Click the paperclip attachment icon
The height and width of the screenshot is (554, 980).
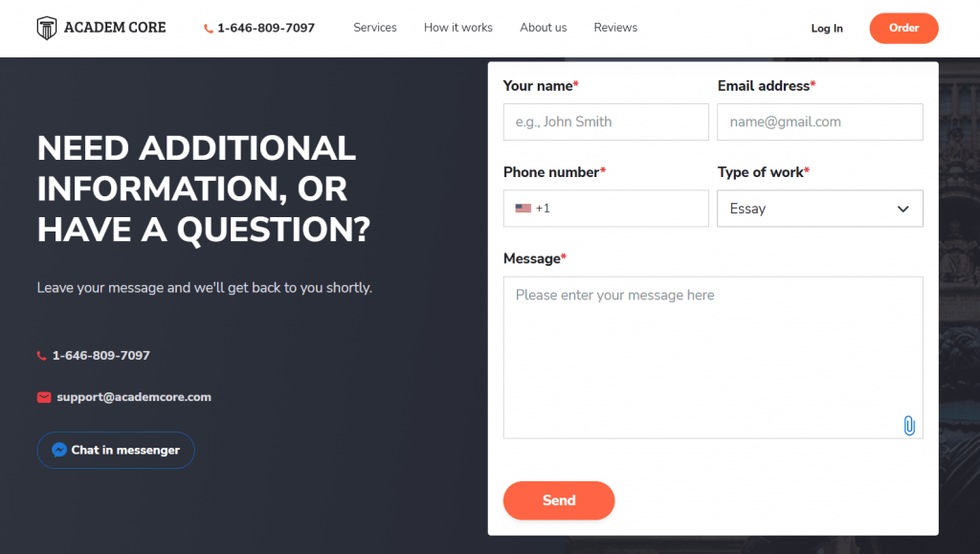909,426
